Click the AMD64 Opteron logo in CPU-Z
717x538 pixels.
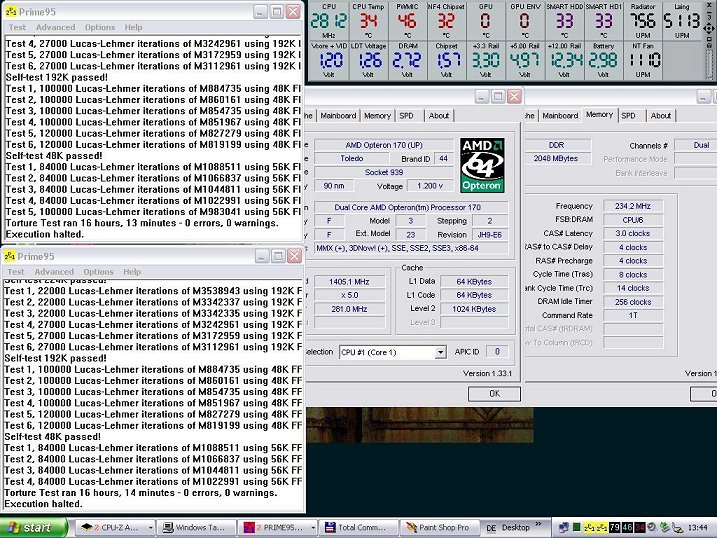point(481,165)
